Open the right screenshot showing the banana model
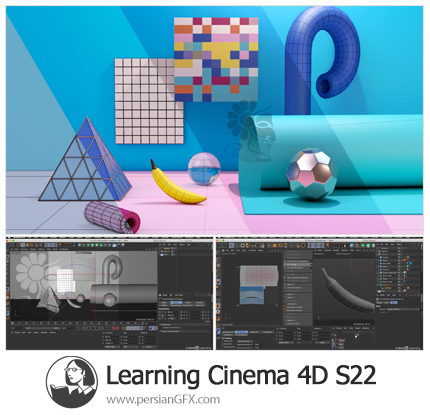This screenshot has width=430, height=415. click(x=320, y=293)
